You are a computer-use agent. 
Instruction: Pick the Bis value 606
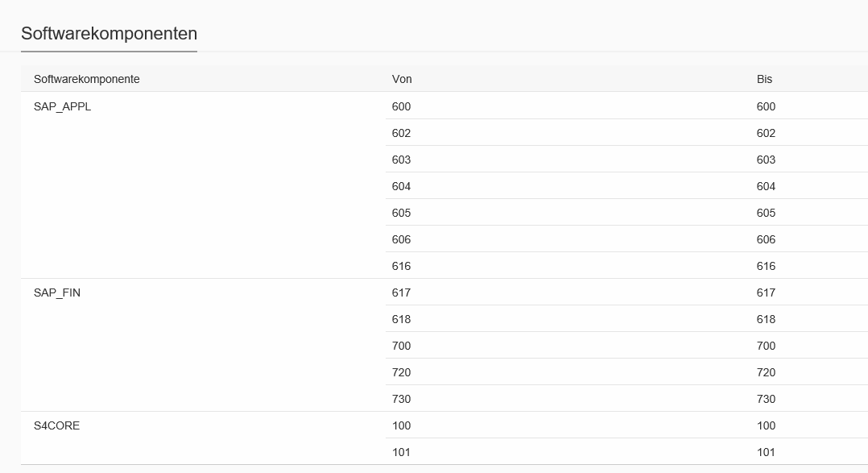point(766,239)
